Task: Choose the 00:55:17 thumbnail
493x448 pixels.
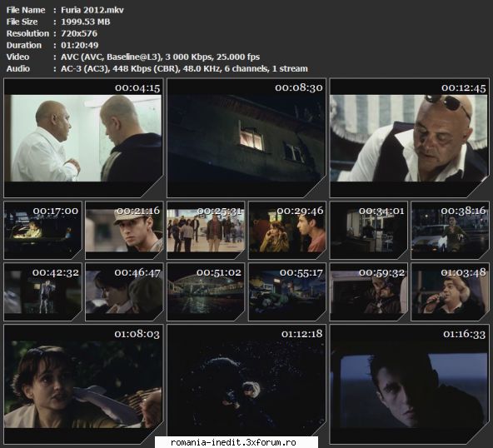Action: (287, 291)
